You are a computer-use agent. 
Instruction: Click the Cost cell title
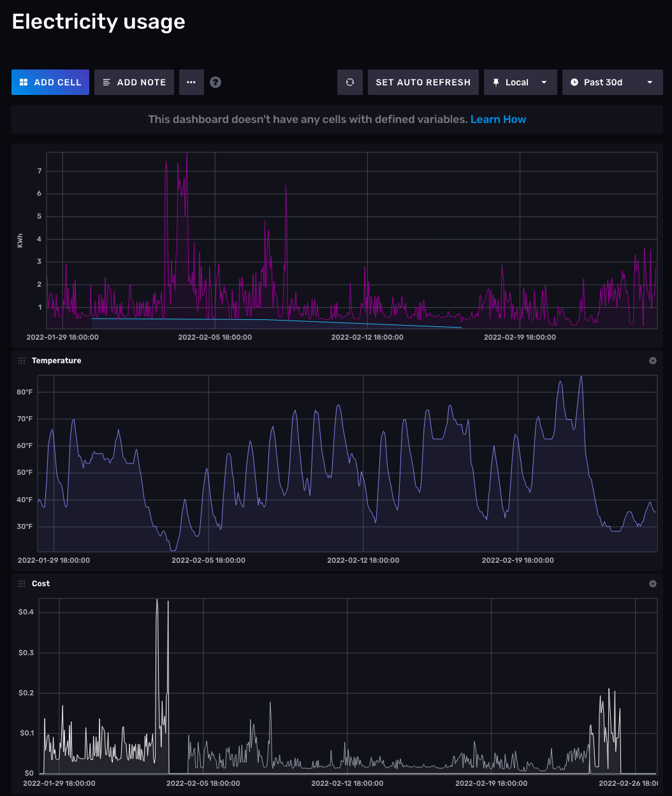tap(41, 584)
